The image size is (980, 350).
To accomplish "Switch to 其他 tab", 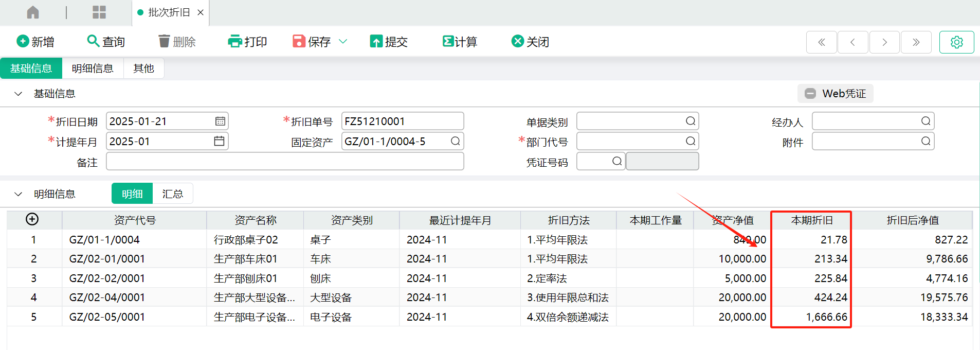I will [143, 68].
